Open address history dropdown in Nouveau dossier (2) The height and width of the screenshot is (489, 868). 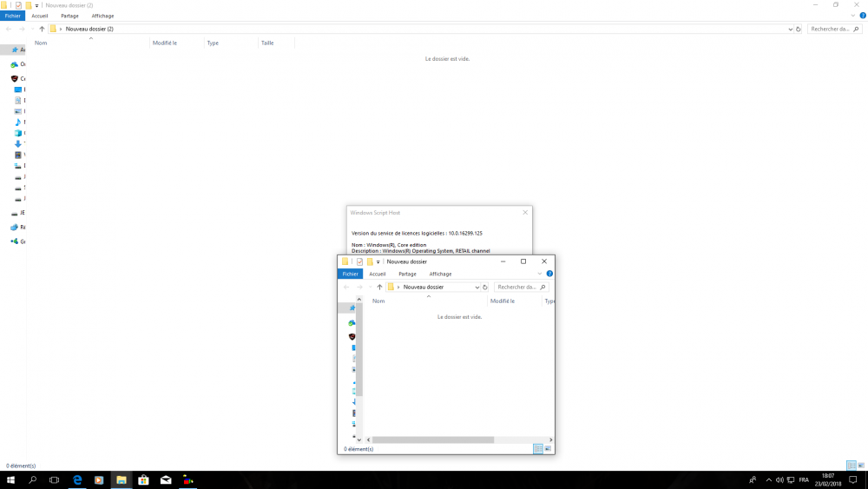point(790,29)
